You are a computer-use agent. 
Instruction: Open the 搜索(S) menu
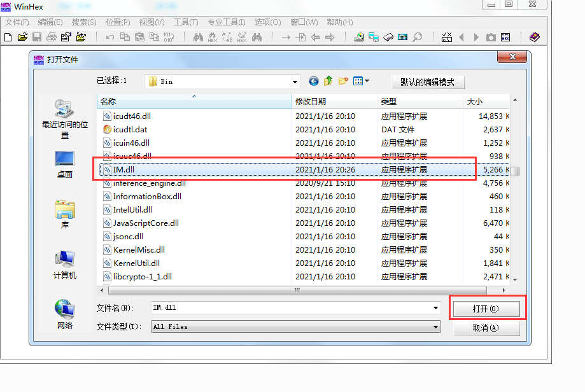(x=84, y=22)
